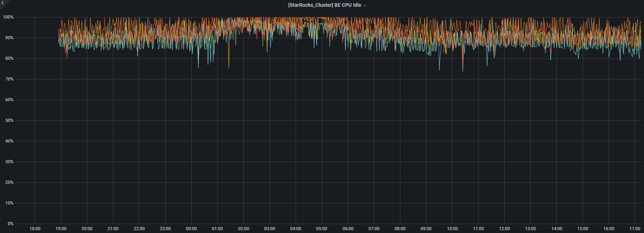Select the 50% y-axis label
Image resolution: width=644 pixels, height=233 pixels.
9,120
